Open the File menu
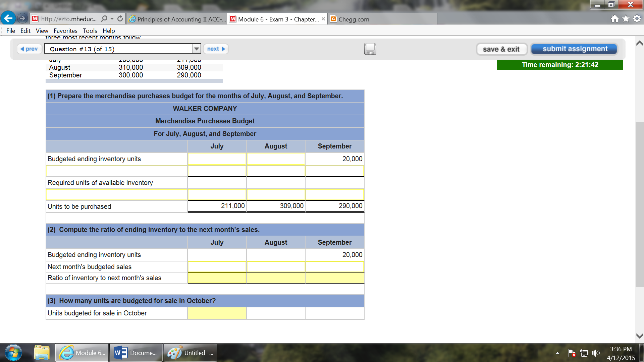644x362 pixels. (x=11, y=31)
